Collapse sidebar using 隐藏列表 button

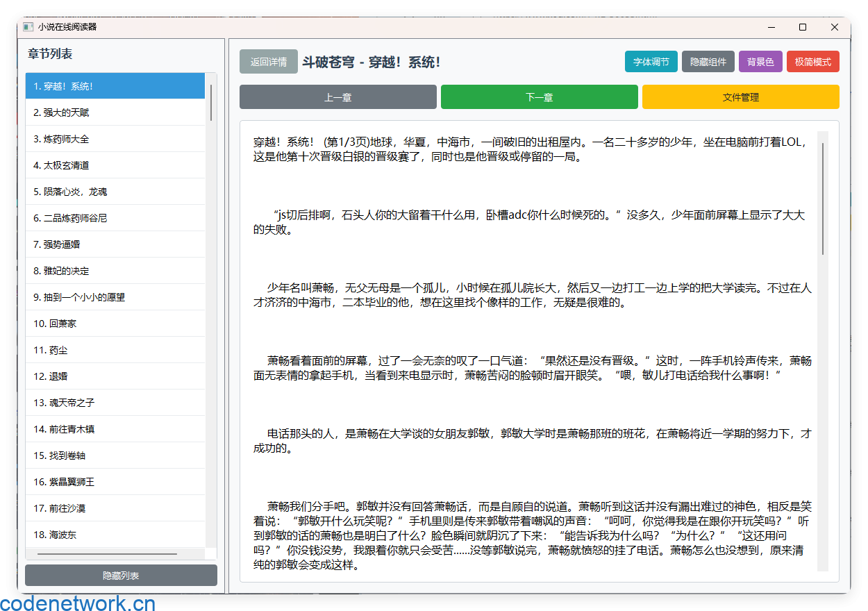121,576
